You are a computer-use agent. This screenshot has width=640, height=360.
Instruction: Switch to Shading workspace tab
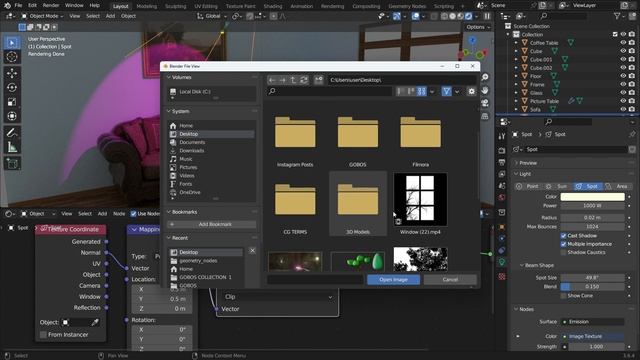coord(273,6)
